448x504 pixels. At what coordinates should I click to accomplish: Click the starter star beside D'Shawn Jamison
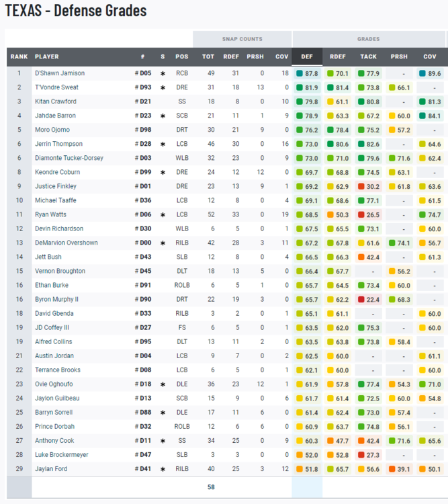tap(163, 73)
